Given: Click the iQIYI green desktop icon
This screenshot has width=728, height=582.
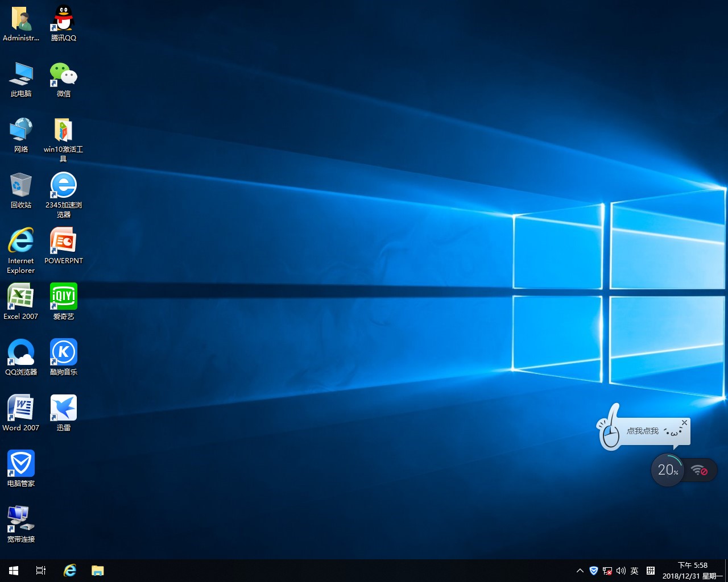Looking at the screenshot, I should pos(63,296).
